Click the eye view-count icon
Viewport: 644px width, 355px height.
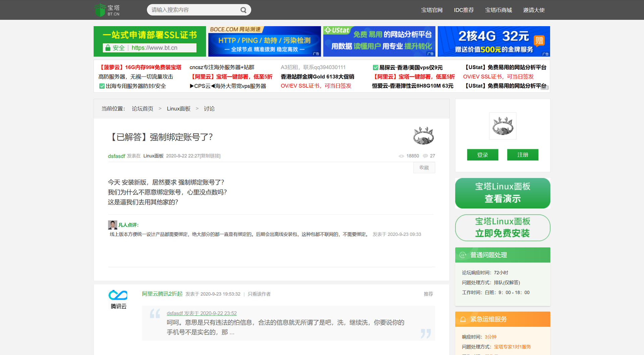tap(401, 156)
